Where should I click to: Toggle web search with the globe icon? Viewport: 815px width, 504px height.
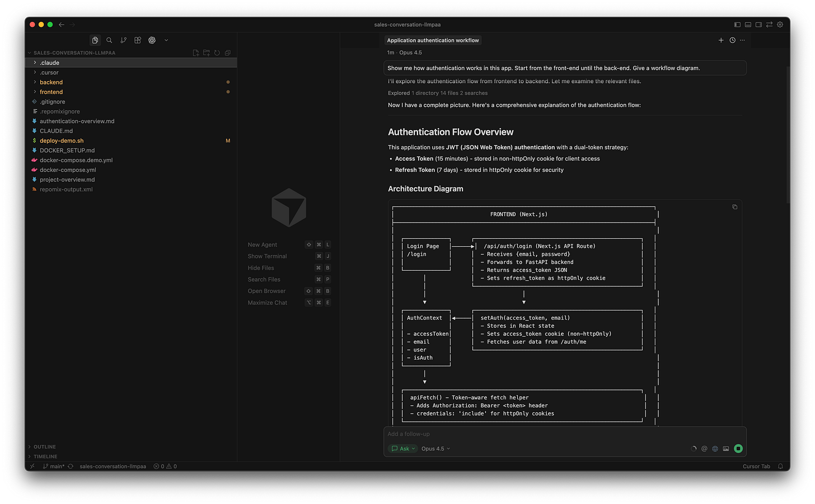715,448
